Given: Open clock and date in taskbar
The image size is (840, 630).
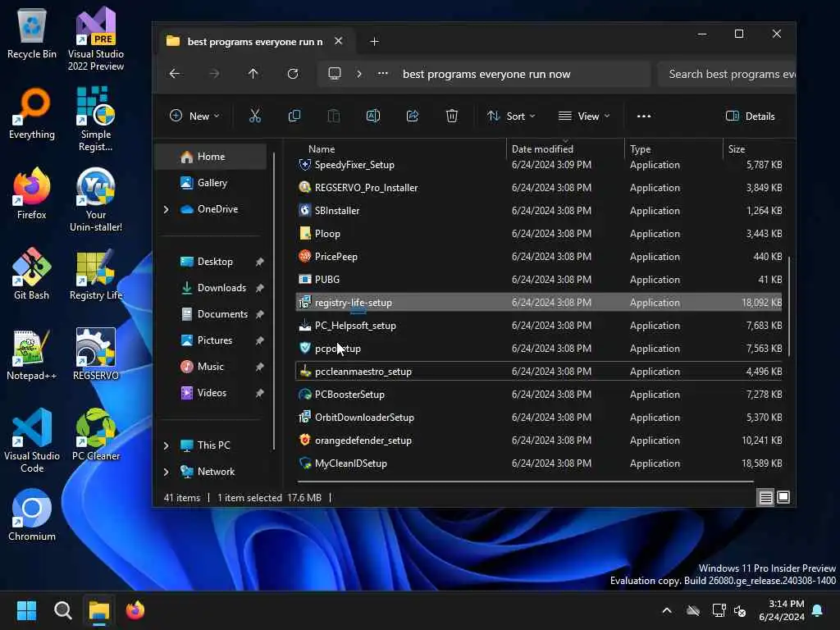Looking at the screenshot, I should 782,610.
